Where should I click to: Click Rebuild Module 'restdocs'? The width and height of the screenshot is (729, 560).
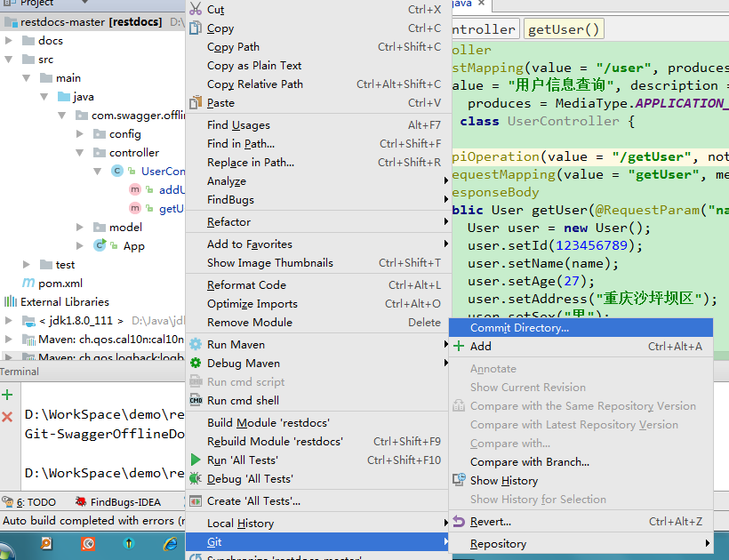[318, 441]
